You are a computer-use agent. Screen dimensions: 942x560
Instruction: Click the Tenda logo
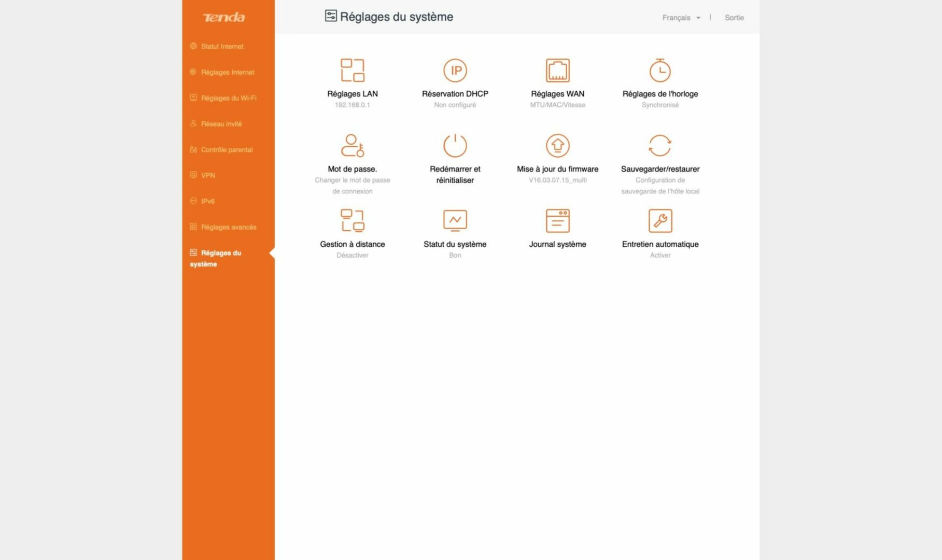(224, 18)
